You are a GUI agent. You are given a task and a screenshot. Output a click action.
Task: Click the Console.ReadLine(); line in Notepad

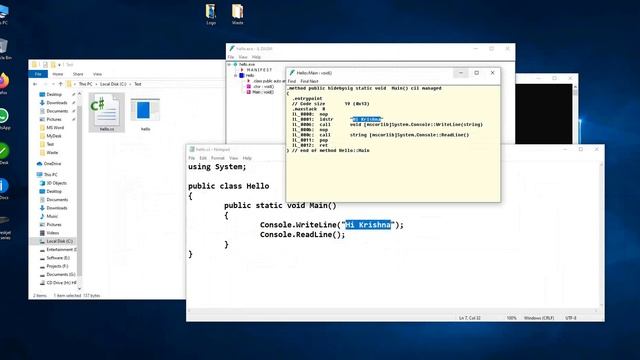coord(302,235)
